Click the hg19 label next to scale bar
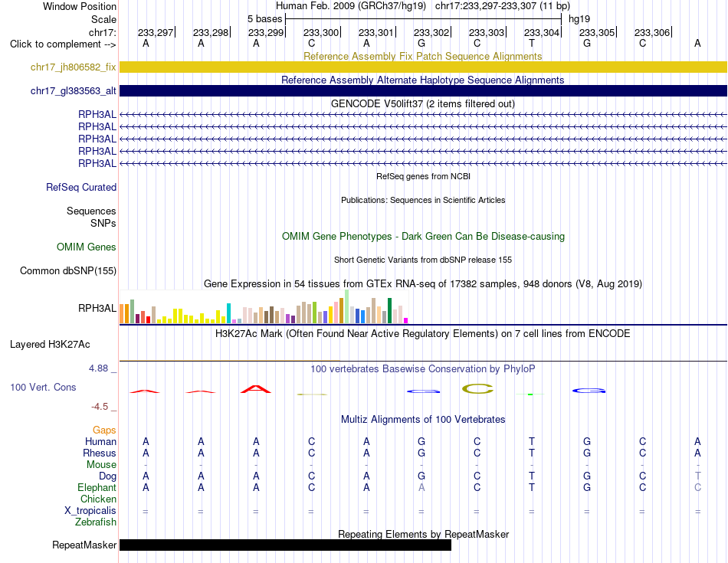The image size is (728, 563). point(579,19)
